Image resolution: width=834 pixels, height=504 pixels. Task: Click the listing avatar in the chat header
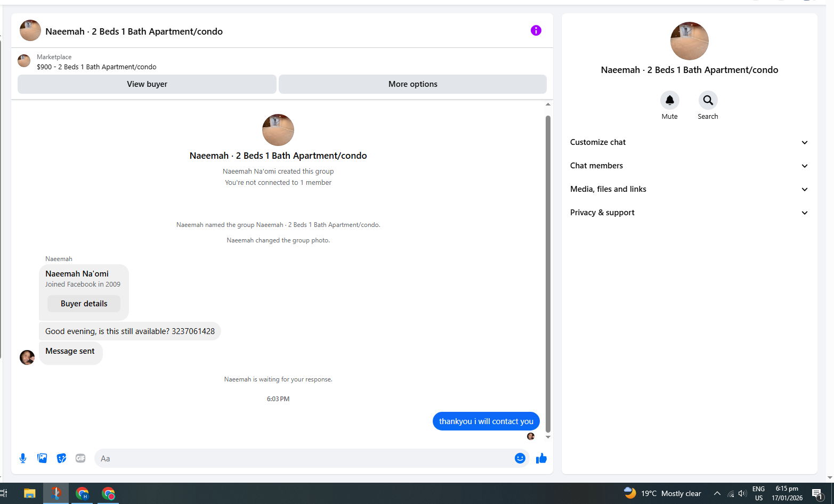point(30,30)
